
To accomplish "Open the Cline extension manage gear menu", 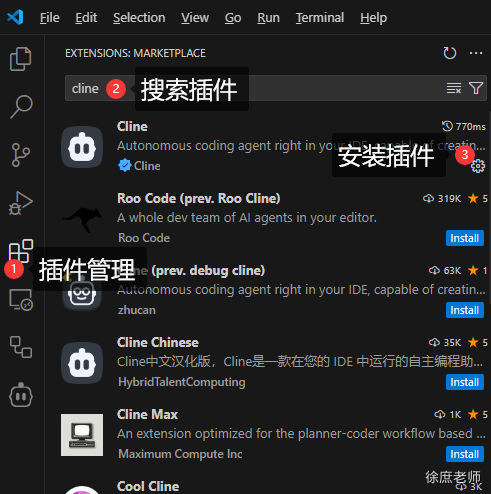I will pyautogui.click(x=478, y=166).
